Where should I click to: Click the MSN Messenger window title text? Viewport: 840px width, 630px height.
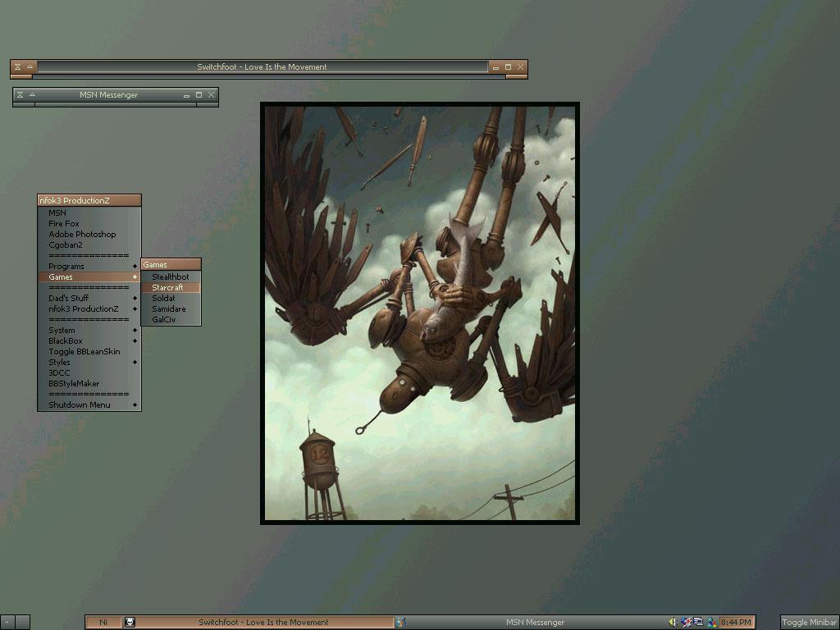[x=109, y=95]
